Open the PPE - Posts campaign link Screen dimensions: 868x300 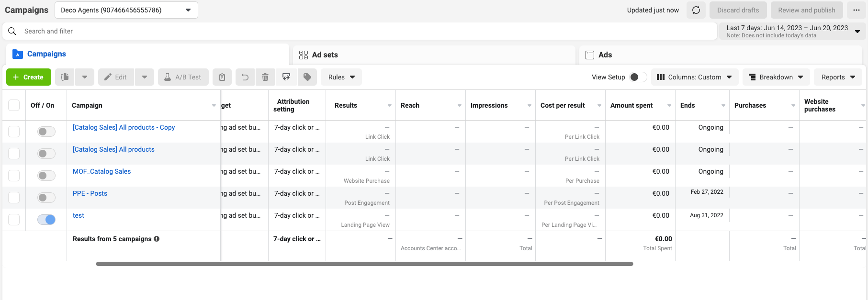click(x=90, y=193)
